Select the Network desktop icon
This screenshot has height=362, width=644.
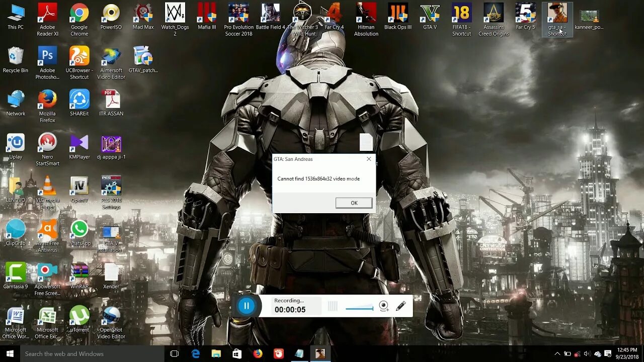[x=16, y=103]
